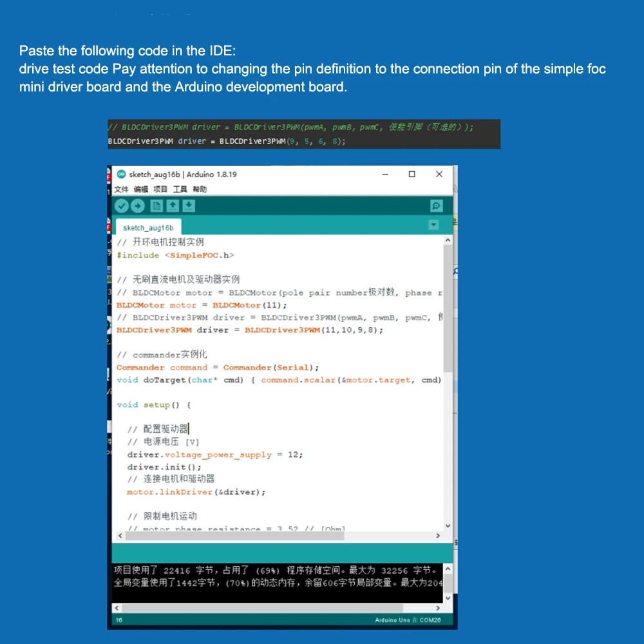
Task: Click the snippet line 'BLDCDriver3PWM(9, 5, 6, 8);'
Action: 227,141
